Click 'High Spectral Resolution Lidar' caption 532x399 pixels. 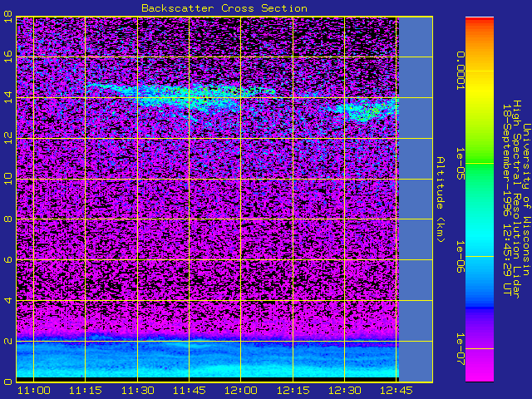(516, 199)
